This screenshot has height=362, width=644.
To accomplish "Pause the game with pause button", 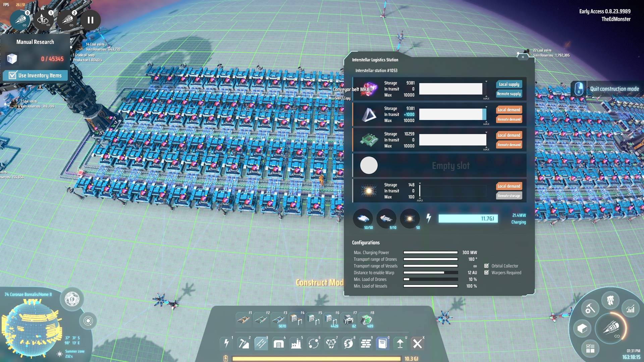I will [x=90, y=20].
